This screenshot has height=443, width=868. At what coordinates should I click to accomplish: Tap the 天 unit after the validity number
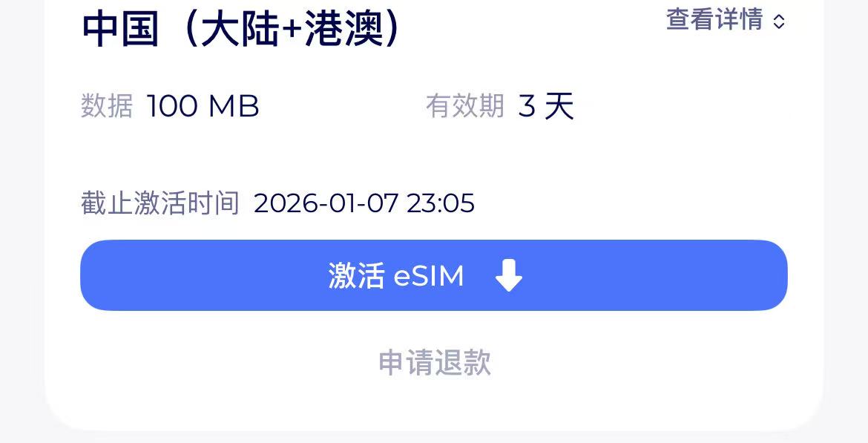pyautogui.click(x=559, y=106)
